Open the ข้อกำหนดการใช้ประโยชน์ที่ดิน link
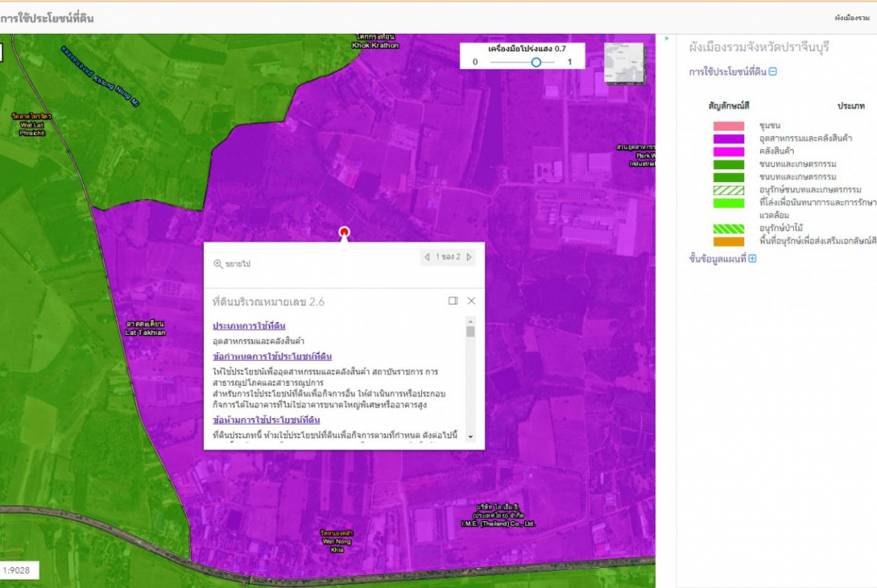The height and width of the screenshot is (588, 877). tap(272, 357)
